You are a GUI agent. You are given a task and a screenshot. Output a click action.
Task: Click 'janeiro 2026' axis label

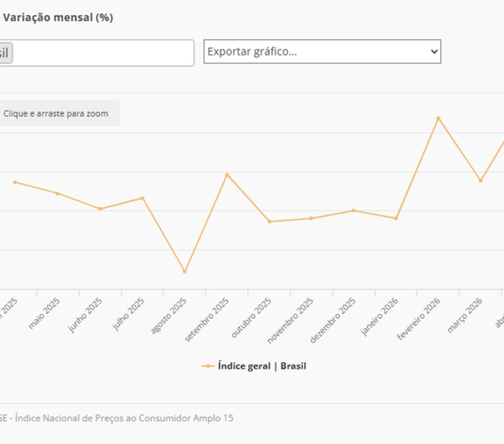379,316
